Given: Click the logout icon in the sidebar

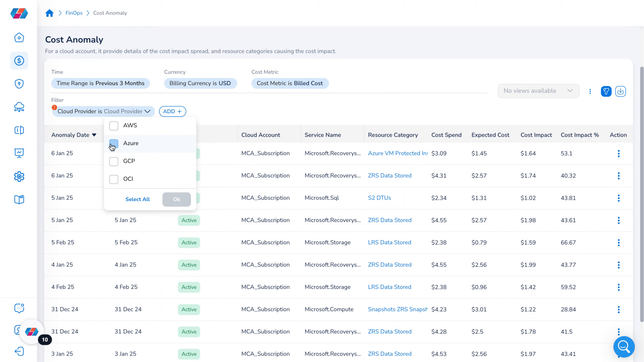Looking at the screenshot, I should pos(19,351).
